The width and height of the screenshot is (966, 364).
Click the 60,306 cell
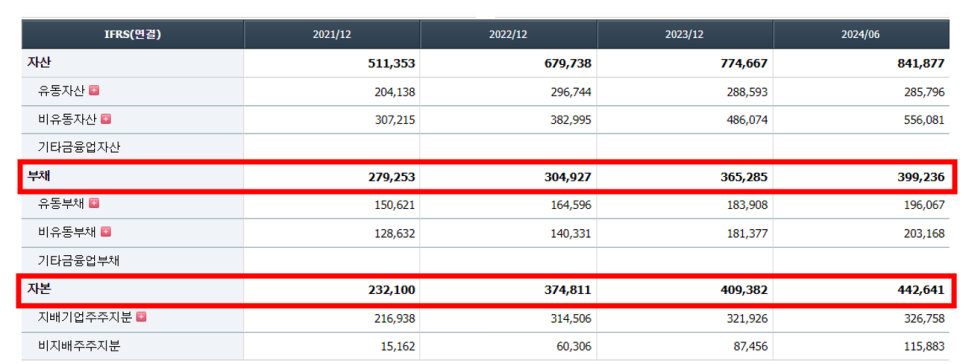(x=574, y=347)
